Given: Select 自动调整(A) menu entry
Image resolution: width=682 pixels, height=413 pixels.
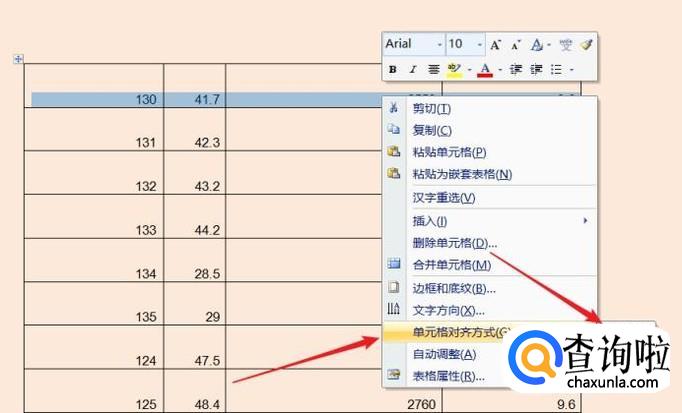Looking at the screenshot, I should pyautogui.click(x=444, y=354).
